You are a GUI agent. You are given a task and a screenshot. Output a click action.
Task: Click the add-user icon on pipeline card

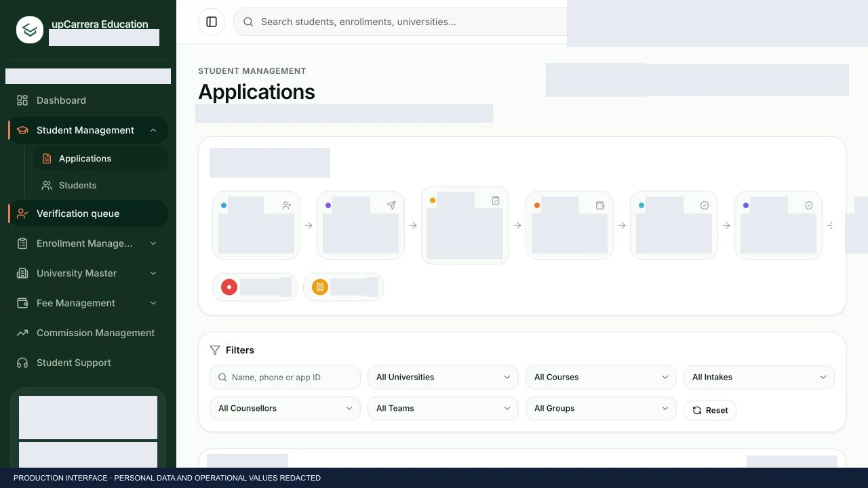(287, 205)
